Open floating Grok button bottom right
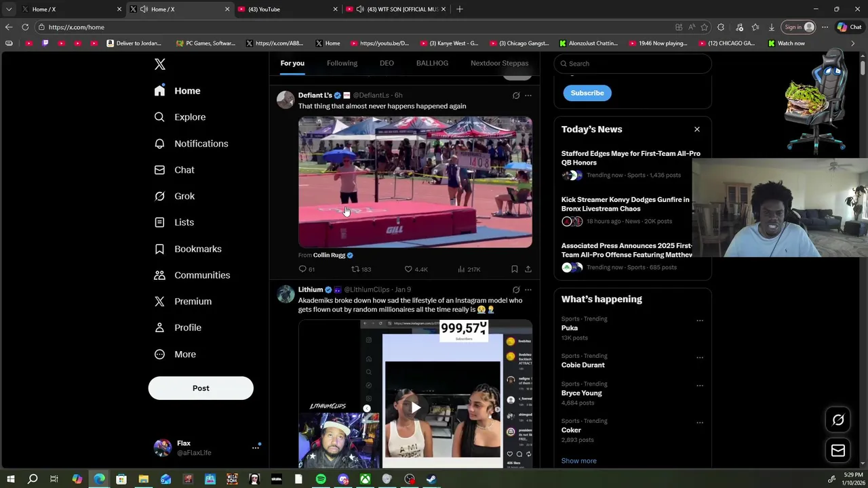The width and height of the screenshot is (868, 488). [838, 420]
